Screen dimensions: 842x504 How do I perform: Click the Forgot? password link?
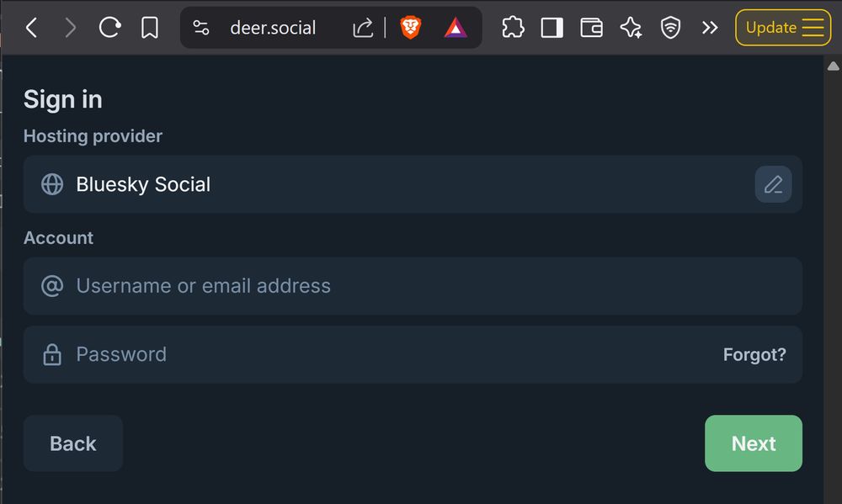(754, 354)
